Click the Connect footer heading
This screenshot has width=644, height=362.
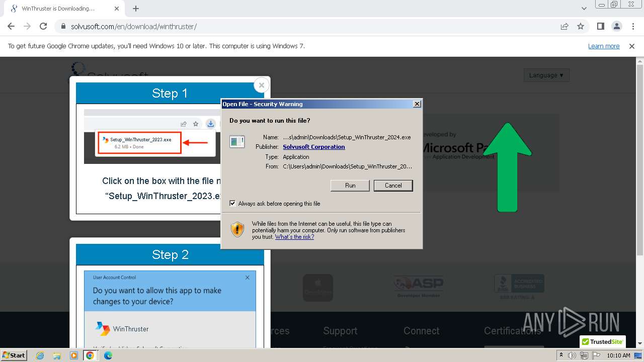pyautogui.click(x=422, y=331)
